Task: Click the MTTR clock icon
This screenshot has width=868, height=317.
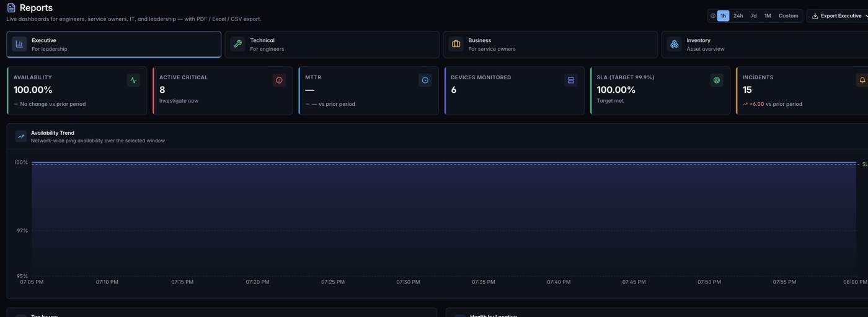Action: [425, 80]
